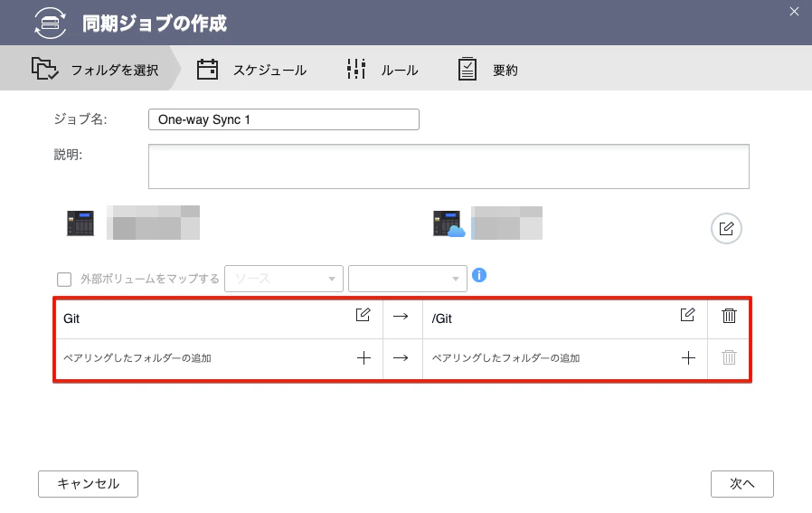The width and height of the screenshot is (812, 513).
Task: Click the 次へ button
Action: coord(742,484)
